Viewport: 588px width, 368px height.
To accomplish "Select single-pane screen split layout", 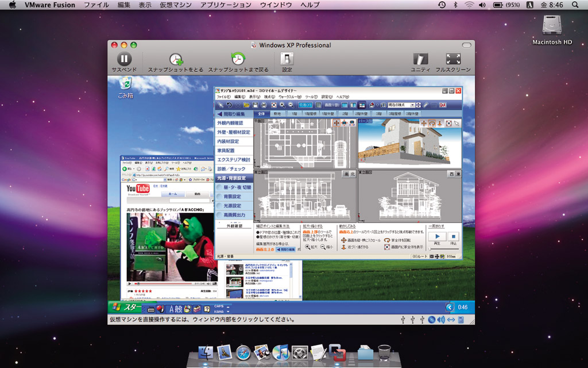I will (x=345, y=105).
